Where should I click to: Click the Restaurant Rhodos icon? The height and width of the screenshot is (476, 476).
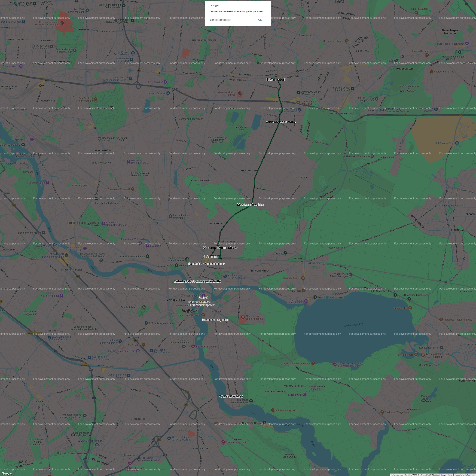[347, 41]
